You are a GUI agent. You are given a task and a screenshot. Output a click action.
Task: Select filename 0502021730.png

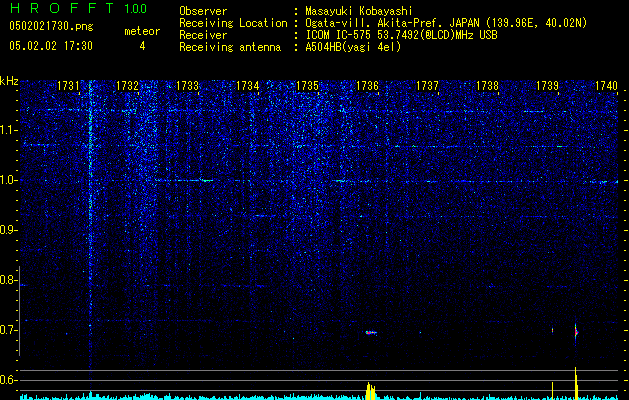[x=51, y=27]
